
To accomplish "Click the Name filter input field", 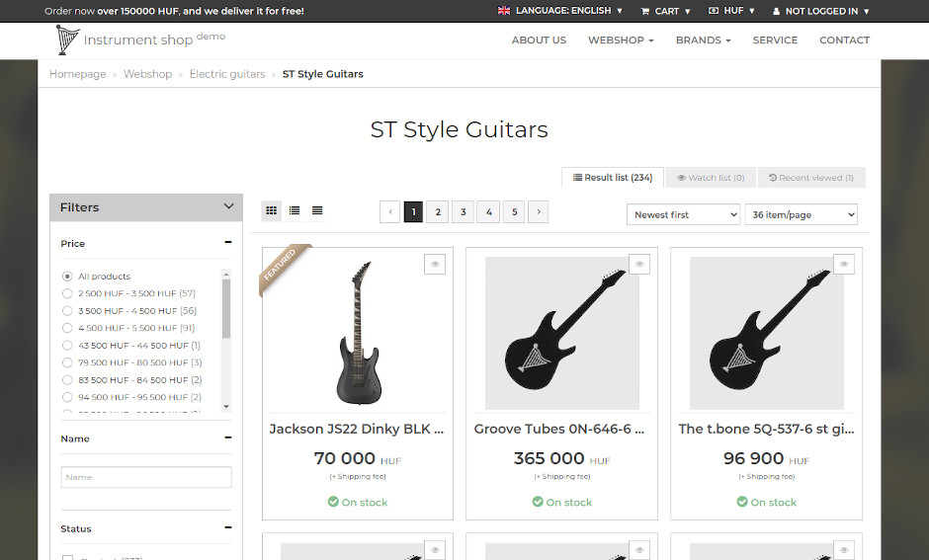I will click(x=146, y=477).
